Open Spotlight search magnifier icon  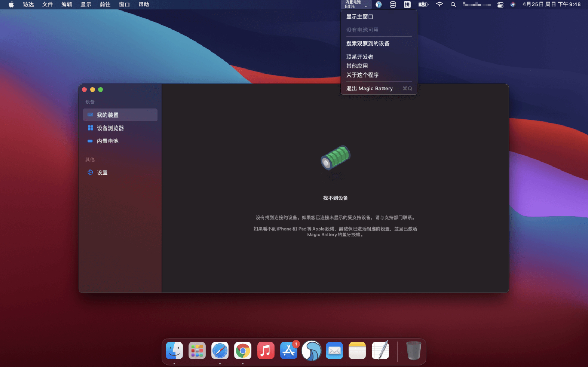pyautogui.click(x=453, y=5)
